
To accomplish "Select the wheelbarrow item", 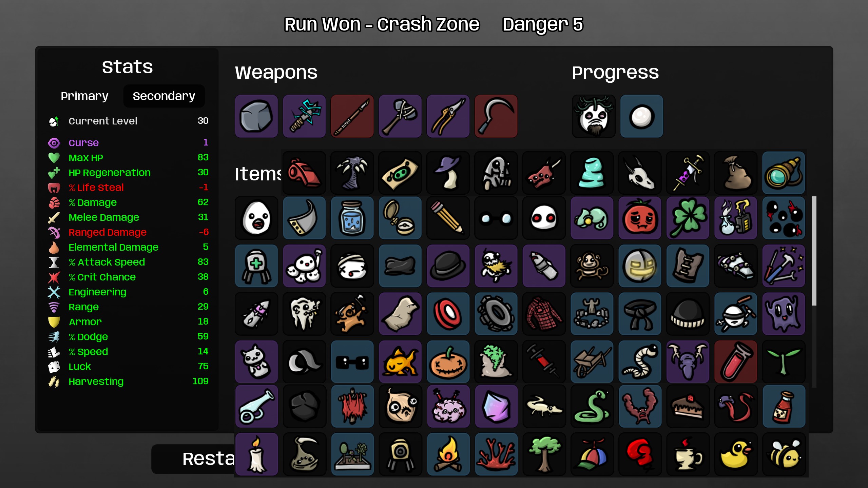I will click(x=592, y=362).
